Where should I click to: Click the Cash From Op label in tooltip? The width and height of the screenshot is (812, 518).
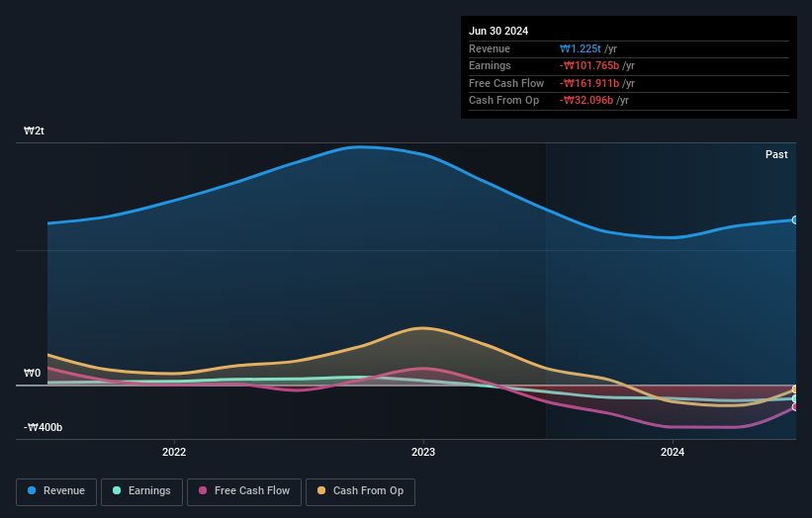pos(503,101)
